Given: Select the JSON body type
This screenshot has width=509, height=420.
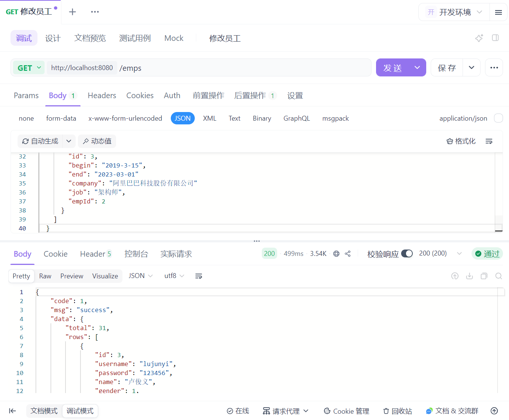Looking at the screenshot, I should pyautogui.click(x=183, y=118).
